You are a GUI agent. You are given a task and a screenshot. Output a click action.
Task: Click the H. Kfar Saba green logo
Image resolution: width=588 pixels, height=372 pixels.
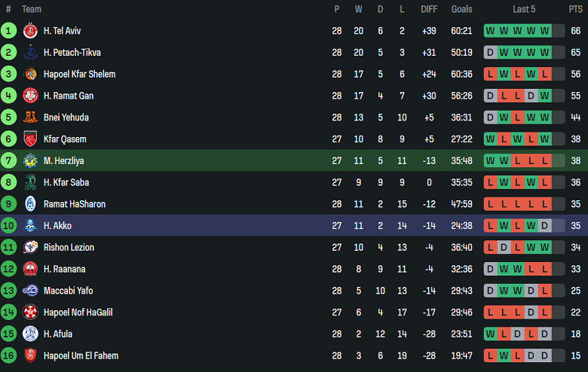coord(30,182)
